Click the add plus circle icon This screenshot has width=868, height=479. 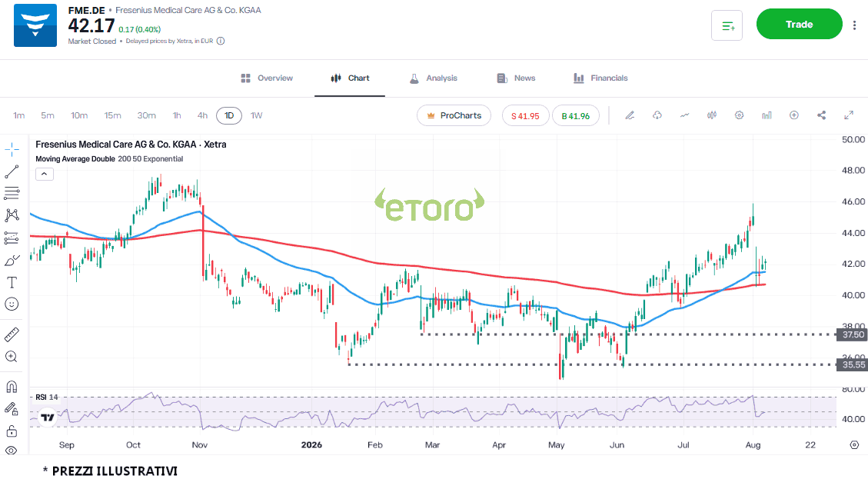coord(794,115)
